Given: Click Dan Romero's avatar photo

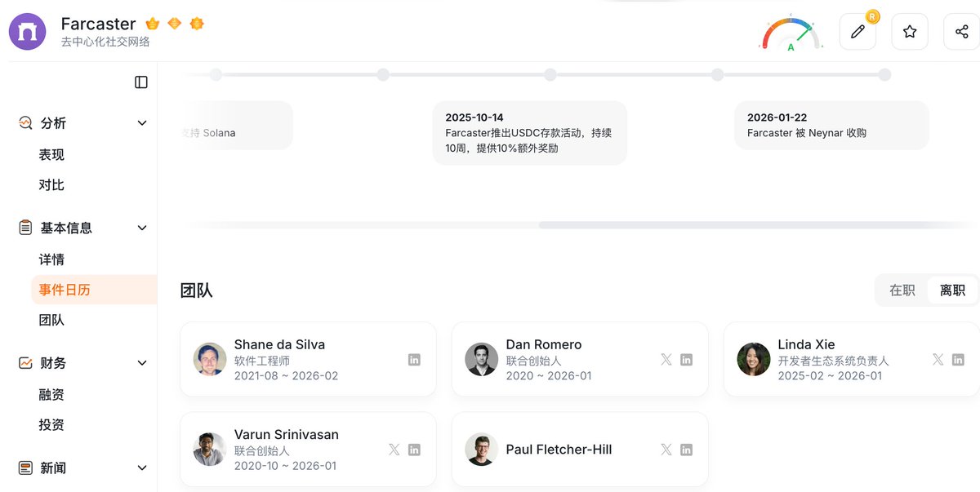Looking at the screenshot, I should pyautogui.click(x=482, y=360).
